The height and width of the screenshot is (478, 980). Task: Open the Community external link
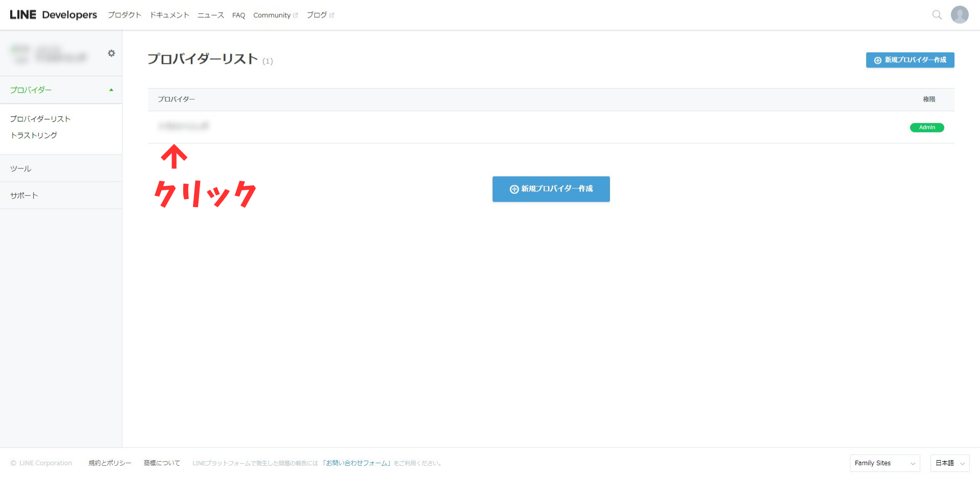[275, 15]
